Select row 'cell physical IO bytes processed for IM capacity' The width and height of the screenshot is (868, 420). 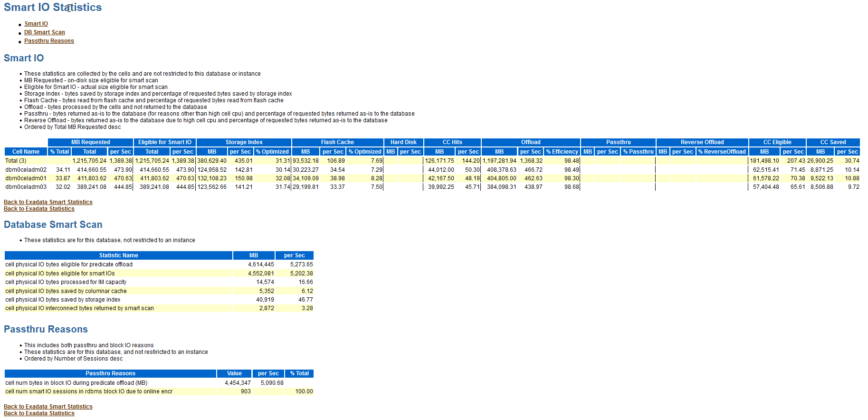tap(159, 282)
